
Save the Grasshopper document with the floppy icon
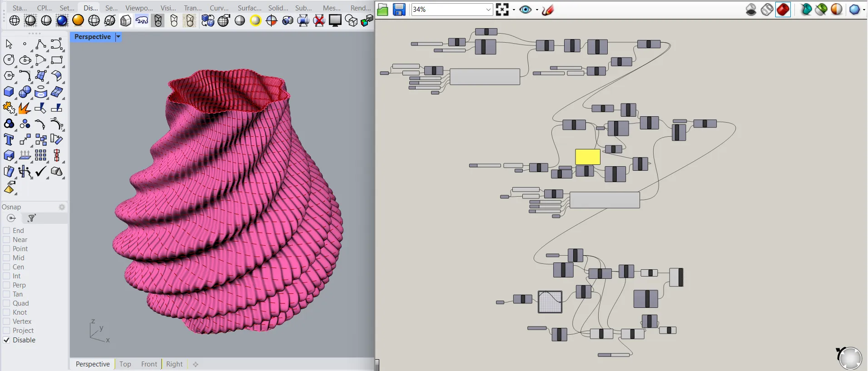pos(399,10)
